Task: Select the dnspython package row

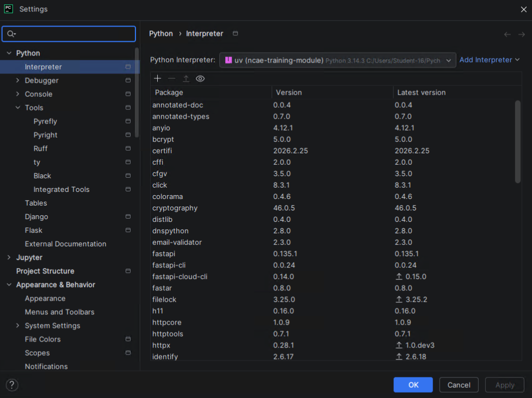Action: 332,231
